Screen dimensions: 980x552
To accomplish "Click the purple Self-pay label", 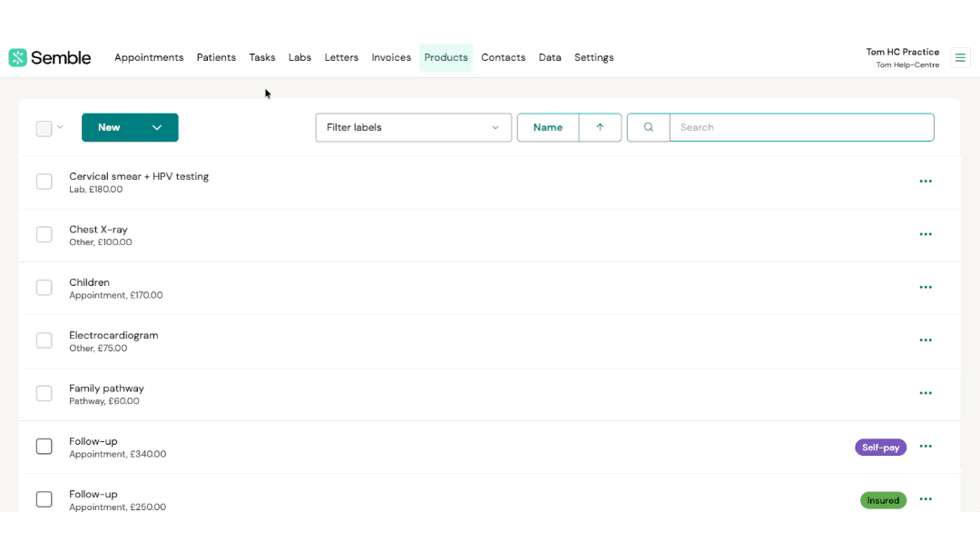I will [880, 448].
